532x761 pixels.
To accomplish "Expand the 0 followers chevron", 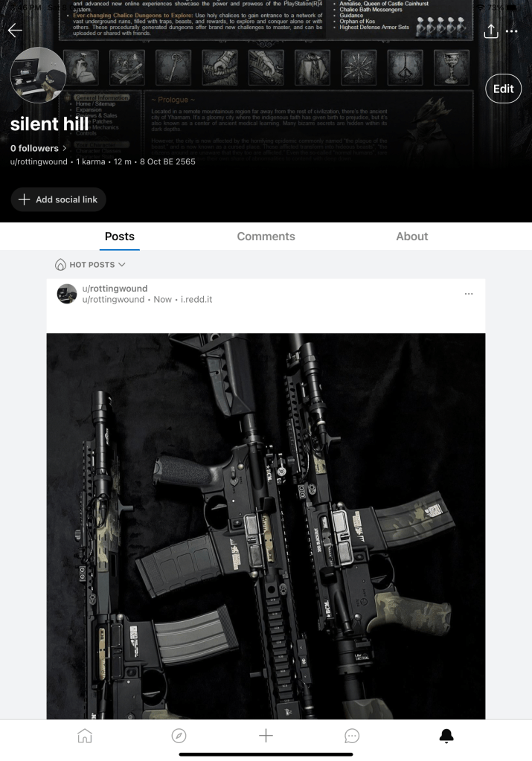I will pyautogui.click(x=65, y=148).
